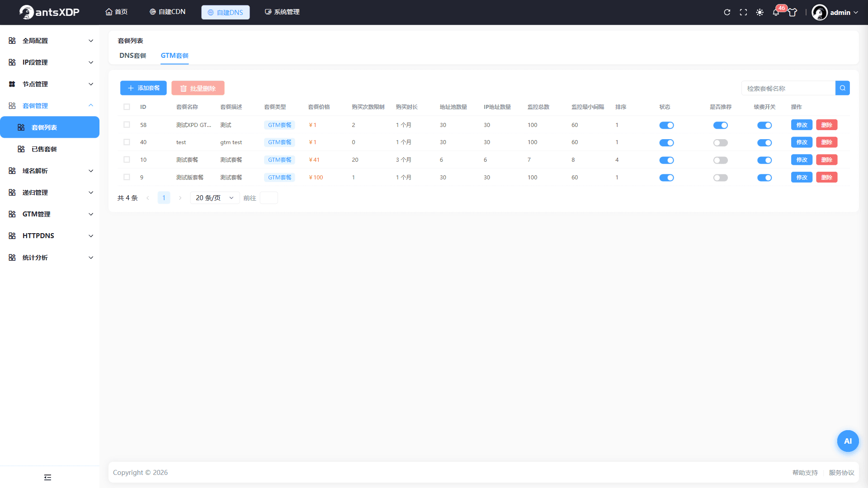Open the 帮助支持 footer link
868x488 pixels.
pos(805,473)
